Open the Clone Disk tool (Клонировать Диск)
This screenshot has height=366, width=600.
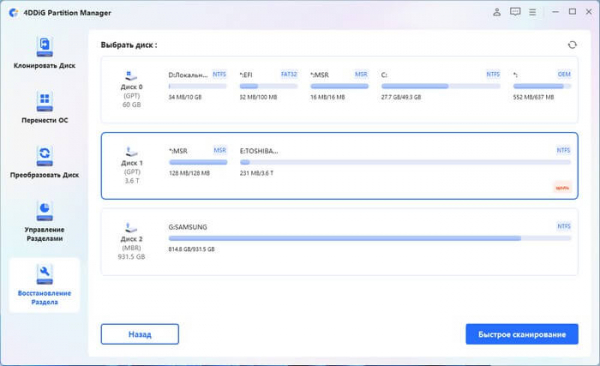tap(44, 53)
